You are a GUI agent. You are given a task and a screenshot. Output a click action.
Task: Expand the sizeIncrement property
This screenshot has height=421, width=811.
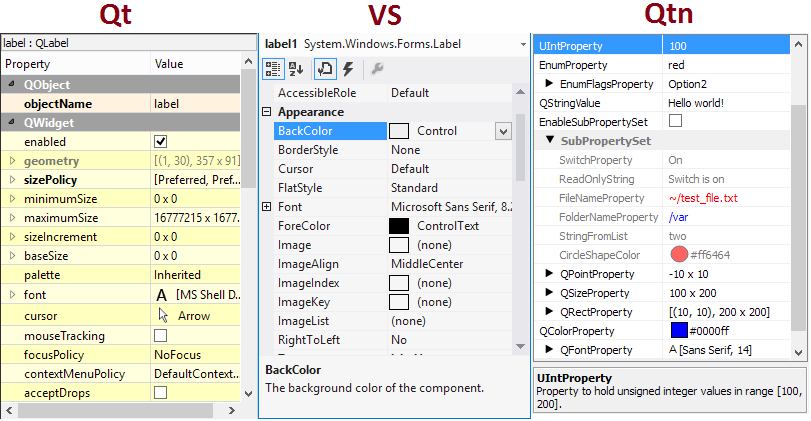pos(12,237)
